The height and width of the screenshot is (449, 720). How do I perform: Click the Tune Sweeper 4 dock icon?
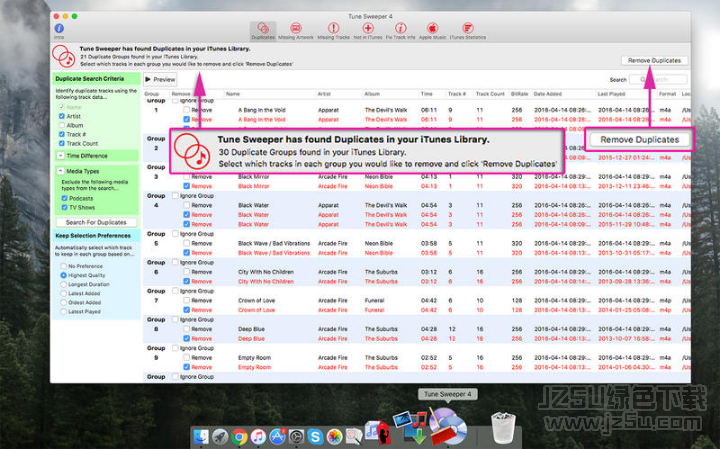(x=447, y=426)
